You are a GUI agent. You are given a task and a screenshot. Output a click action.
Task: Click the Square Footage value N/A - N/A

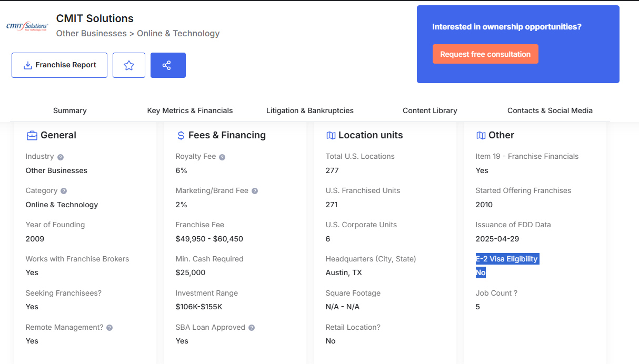pyautogui.click(x=343, y=307)
